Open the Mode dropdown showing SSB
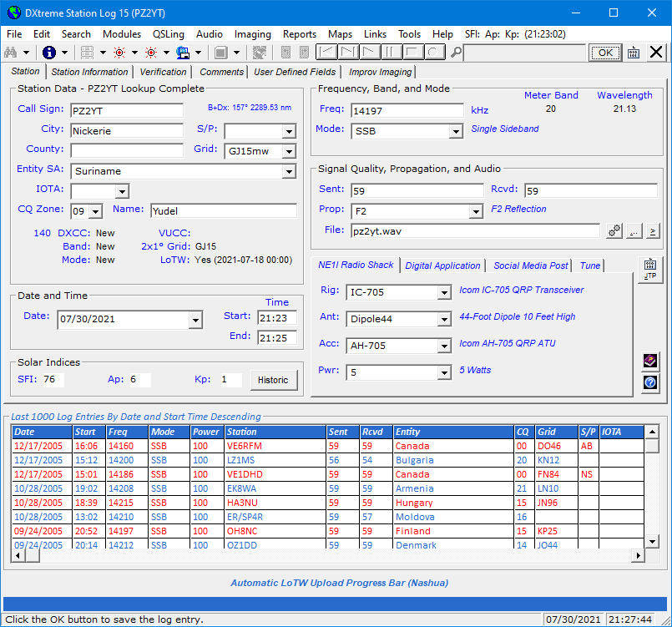Viewport: 672px width, 627px height. (x=454, y=130)
